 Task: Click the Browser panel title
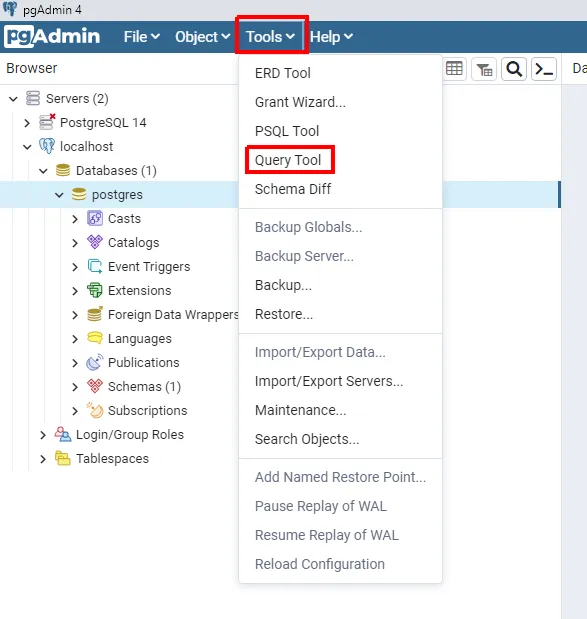click(x=32, y=68)
